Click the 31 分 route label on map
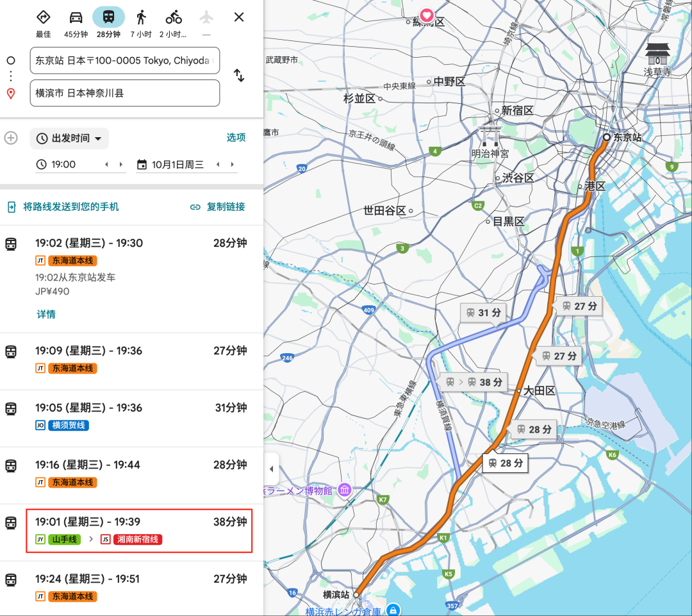 tap(484, 313)
